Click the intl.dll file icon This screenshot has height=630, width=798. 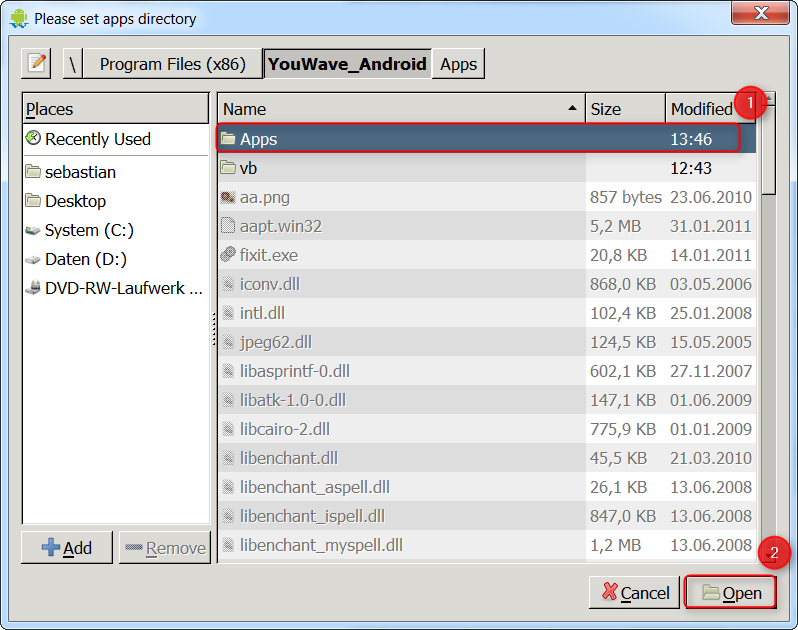229,313
